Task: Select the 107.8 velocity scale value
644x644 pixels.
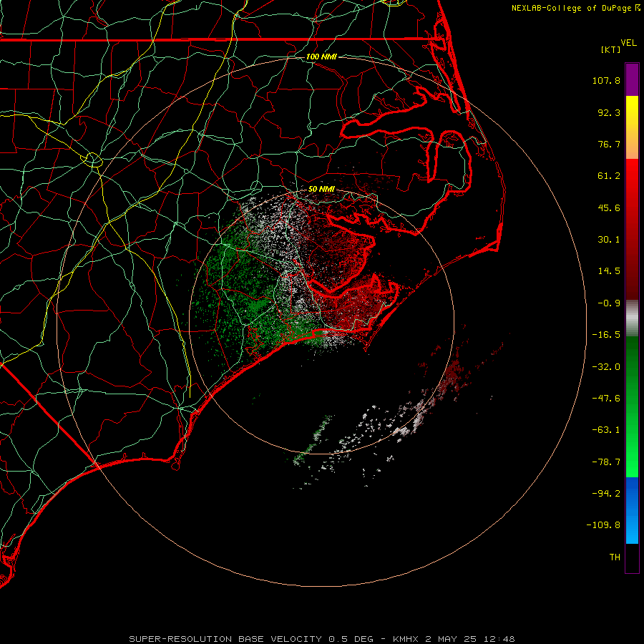Action: pos(606,80)
